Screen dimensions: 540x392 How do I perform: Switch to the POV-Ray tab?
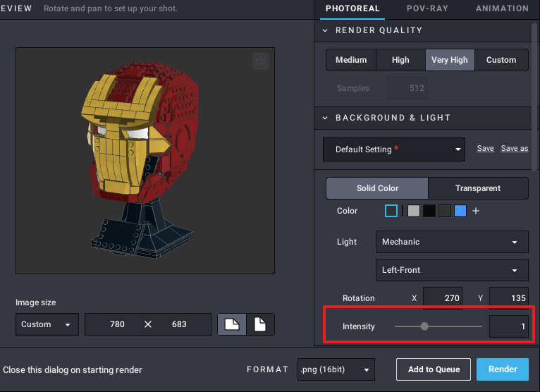427,8
